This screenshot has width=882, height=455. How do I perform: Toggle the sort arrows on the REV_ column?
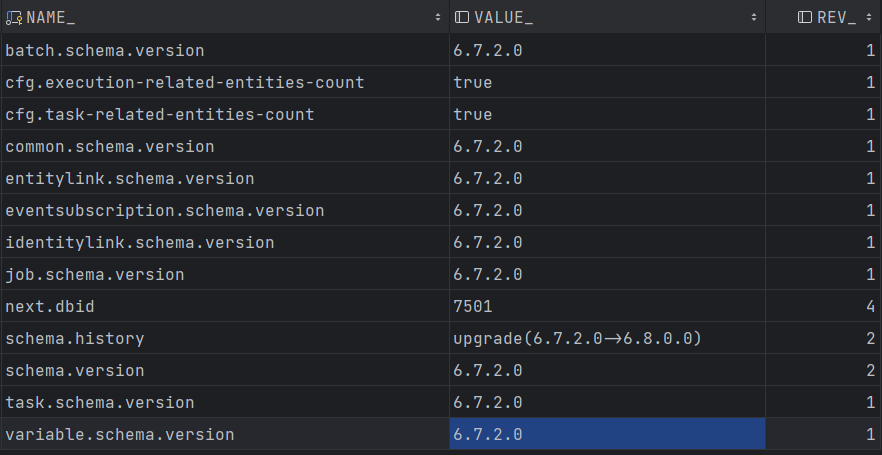[x=870, y=18]
